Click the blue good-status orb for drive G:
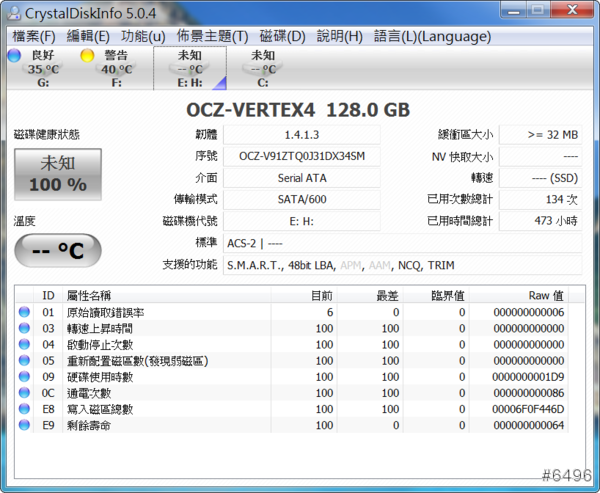 [x=14, y=56]
